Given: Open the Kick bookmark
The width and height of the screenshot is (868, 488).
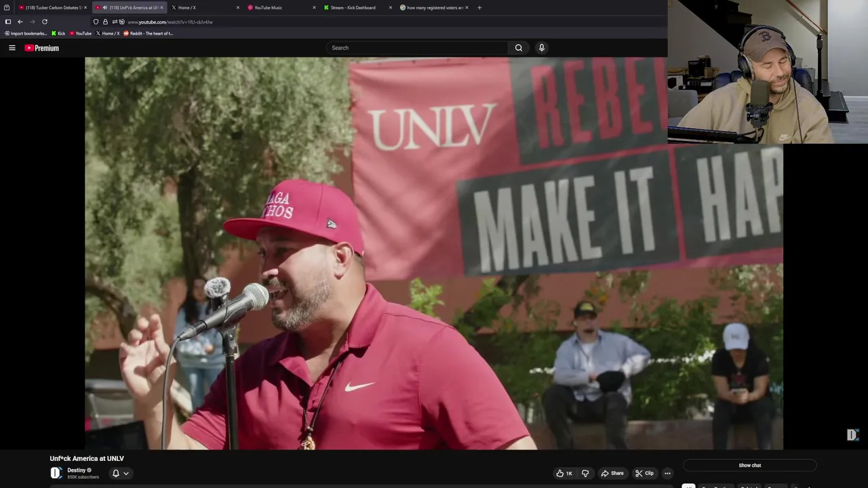Looking at the screenshot, I should (x=58, y=33).
